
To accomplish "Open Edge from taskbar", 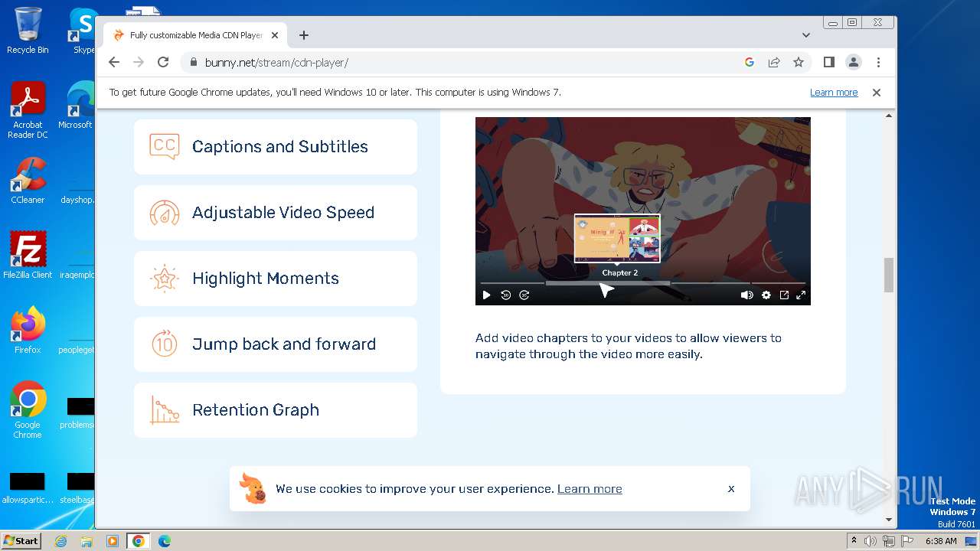I will coord(165,541).
